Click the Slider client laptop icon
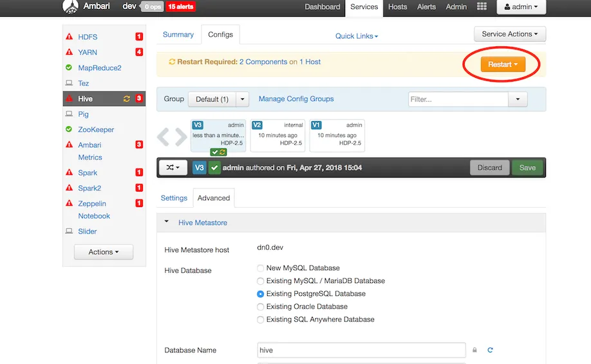 click(x=69, y=231)
